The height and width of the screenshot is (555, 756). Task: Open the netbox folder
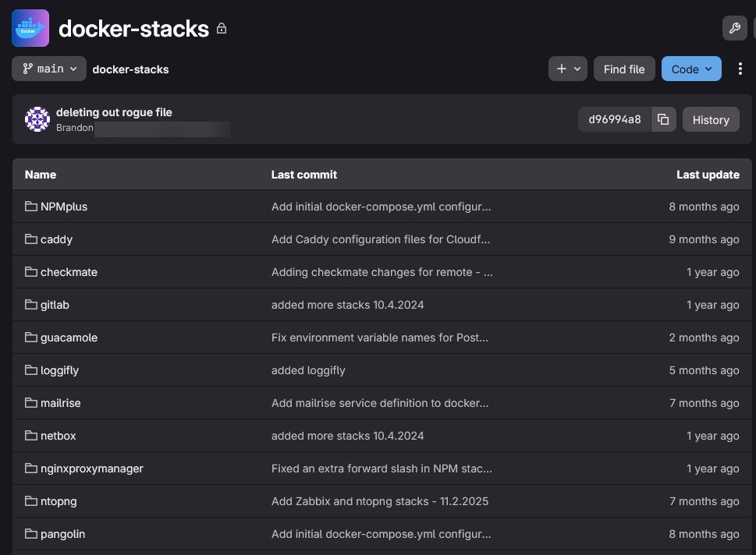point(59,436)
